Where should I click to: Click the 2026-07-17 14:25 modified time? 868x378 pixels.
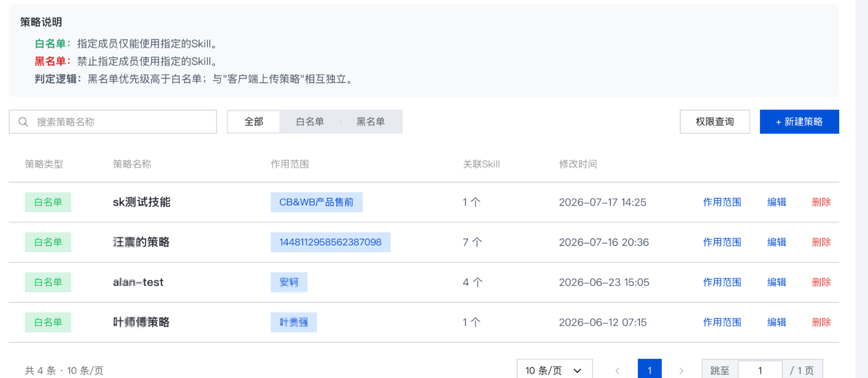603,202
